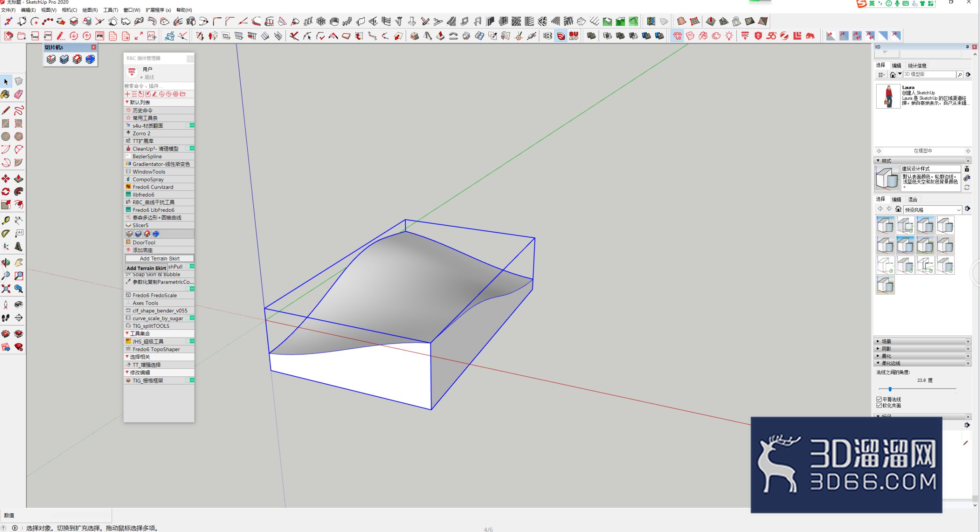Activate the Pan hand tool
This screenshot has height=532, width=980.
[x=19, y=263]
